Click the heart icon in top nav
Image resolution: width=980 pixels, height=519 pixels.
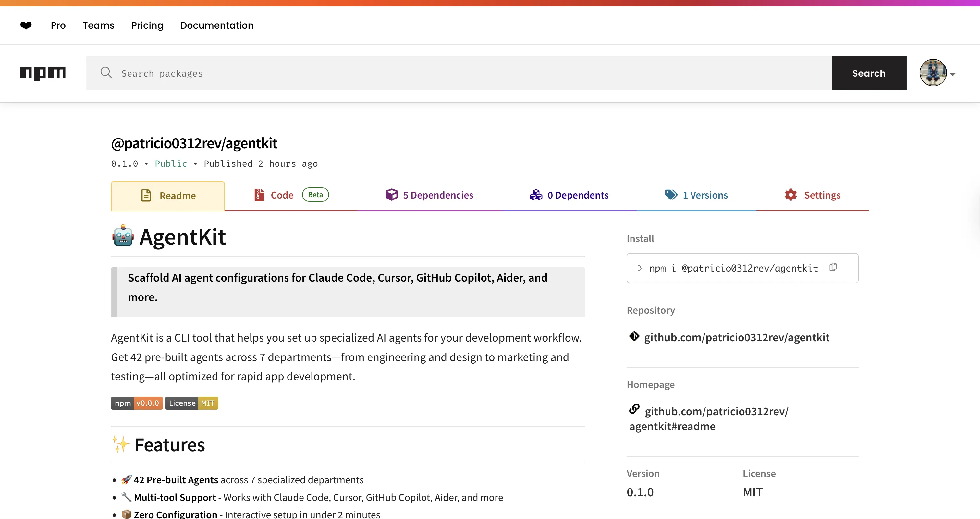coord(26,26)
